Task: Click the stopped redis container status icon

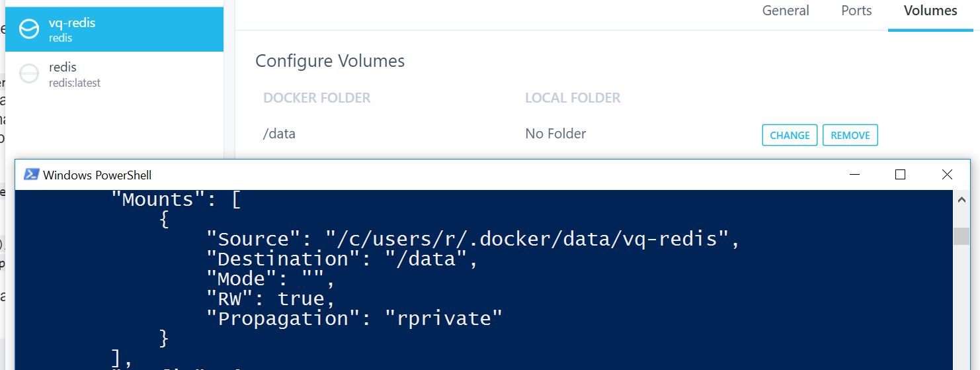Action: point(29,73)
